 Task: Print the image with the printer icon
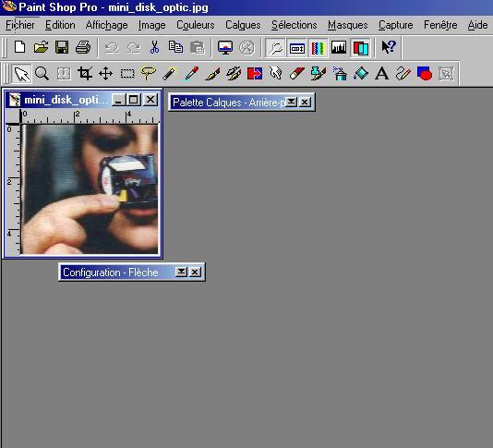[83, 47]
